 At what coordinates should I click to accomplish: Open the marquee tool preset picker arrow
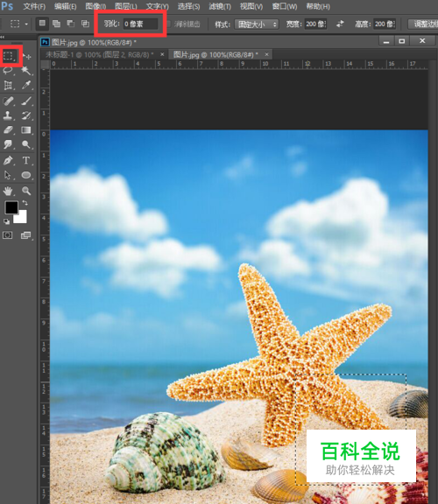pyautogui.click(x=26, y=24)
